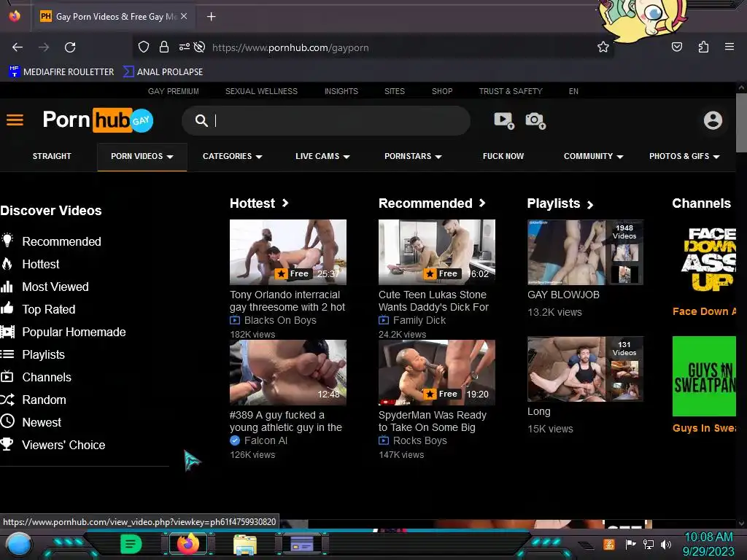Open the SITES top link
Screen dimensions: 747x560
tap(395, 91)
